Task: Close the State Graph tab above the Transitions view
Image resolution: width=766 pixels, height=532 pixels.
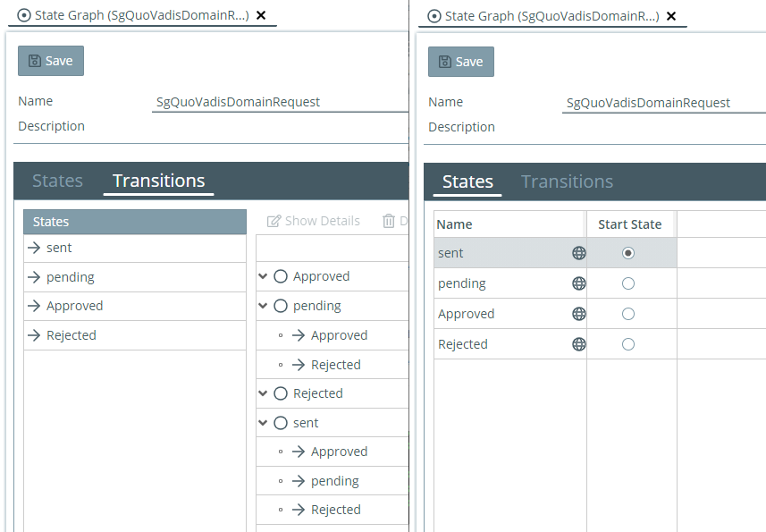Action: click(261, 15)
